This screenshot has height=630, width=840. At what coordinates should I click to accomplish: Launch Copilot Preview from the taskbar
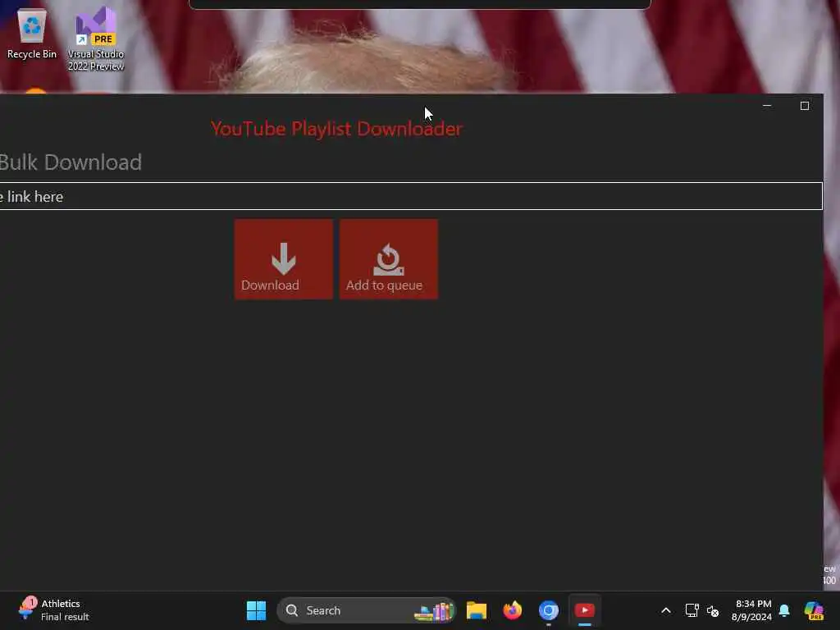814,610
